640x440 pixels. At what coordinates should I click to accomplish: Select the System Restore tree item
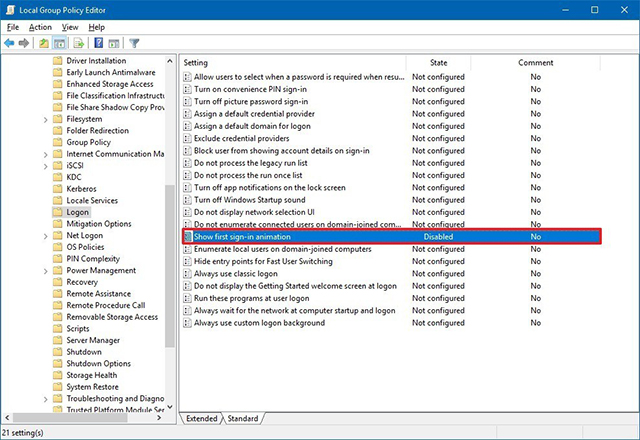click(93, 387)
